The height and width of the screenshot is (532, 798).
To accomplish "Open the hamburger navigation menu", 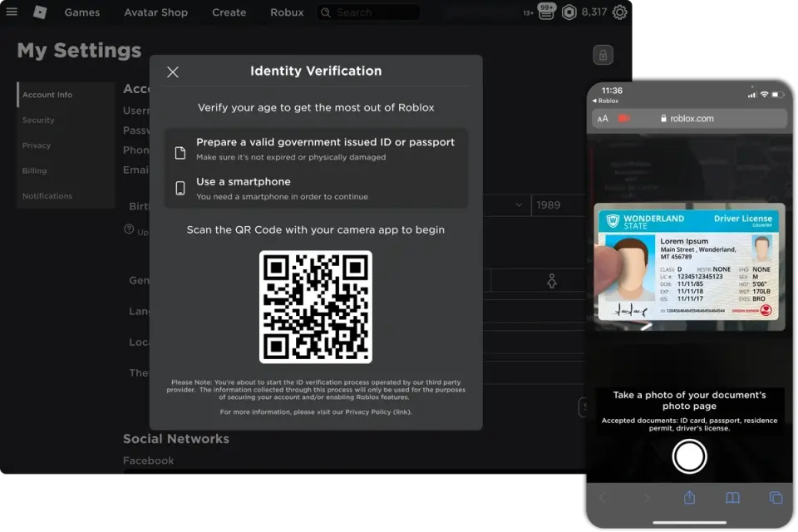I will pos(12,12).
